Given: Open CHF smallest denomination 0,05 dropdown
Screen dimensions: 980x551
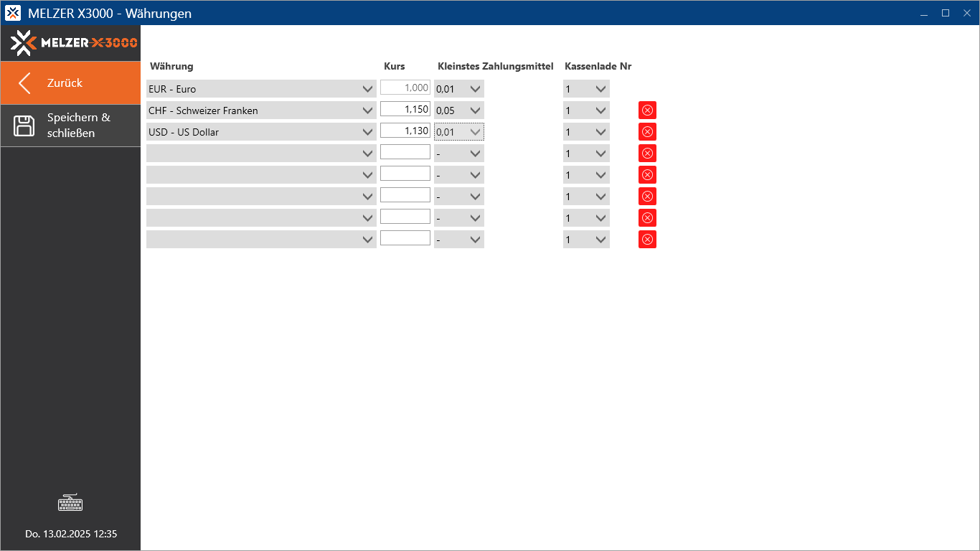Looking at the screenshot, I should tap(459, 110).
